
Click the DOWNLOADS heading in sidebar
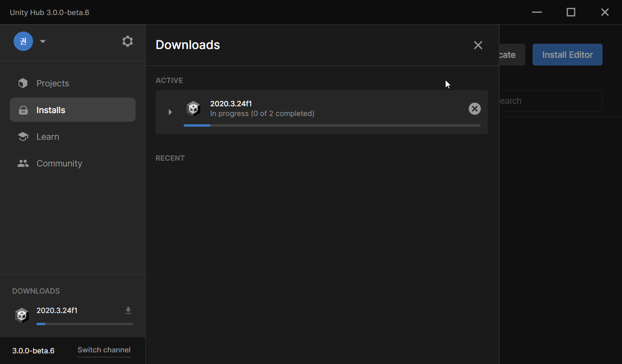[x=36, y=291]
